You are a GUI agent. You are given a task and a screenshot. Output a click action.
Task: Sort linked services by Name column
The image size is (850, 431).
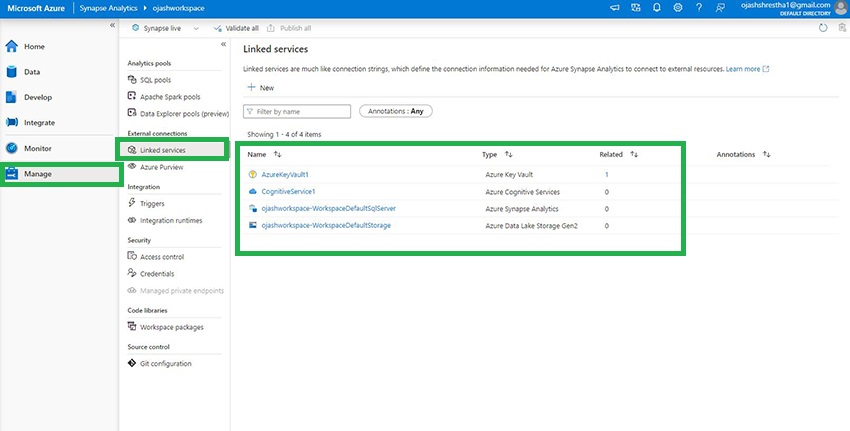point(278,155)
